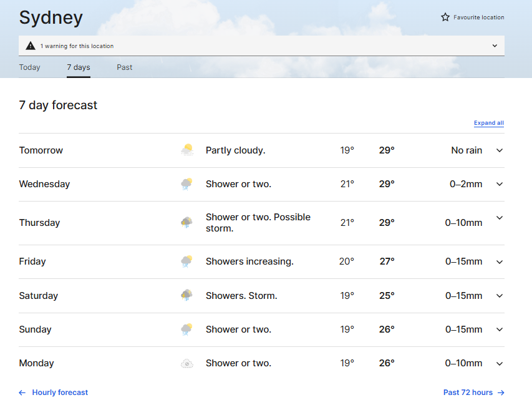This screenshot has width=532, height=405.
Task: Open the Past tab
Action: tap(124, 67)
